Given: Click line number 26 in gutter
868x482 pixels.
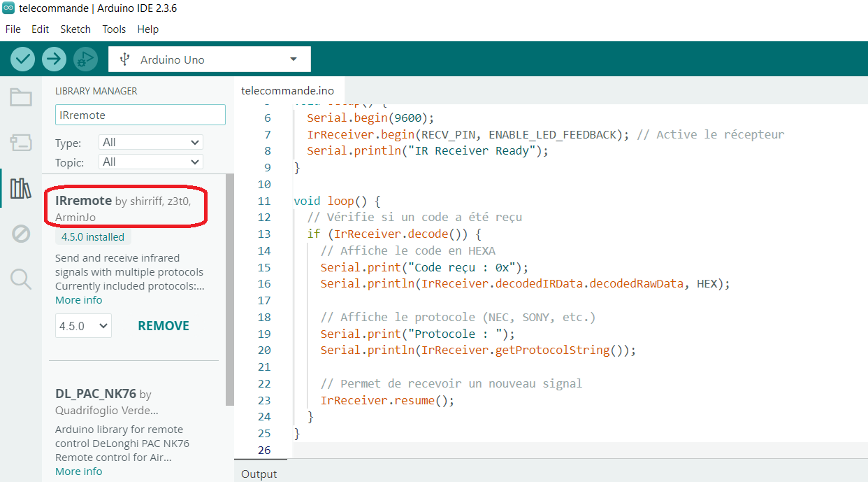Looking at the screenshot, I should click(264, 450).
